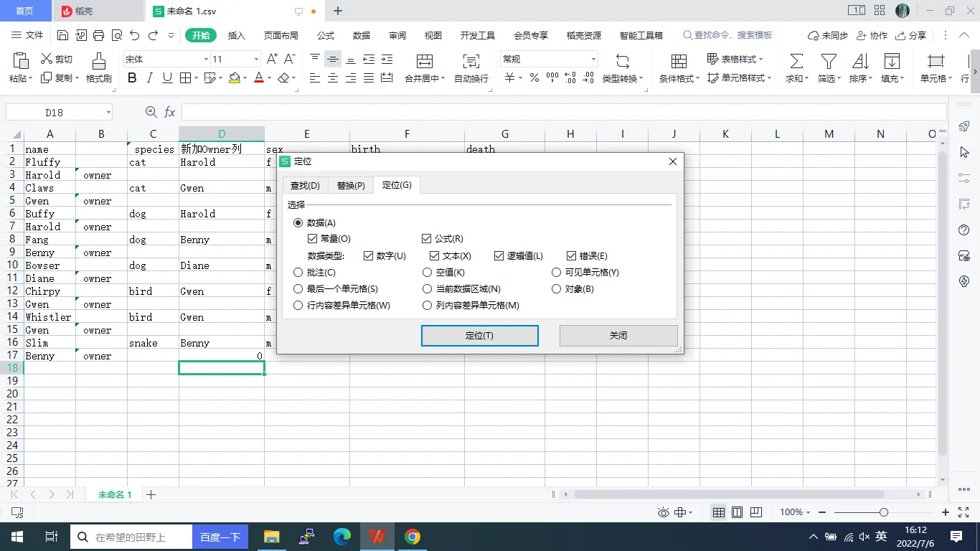Click the help icon in right sidebar
Viewport: 980px width, 551px height.
point(964,230)
